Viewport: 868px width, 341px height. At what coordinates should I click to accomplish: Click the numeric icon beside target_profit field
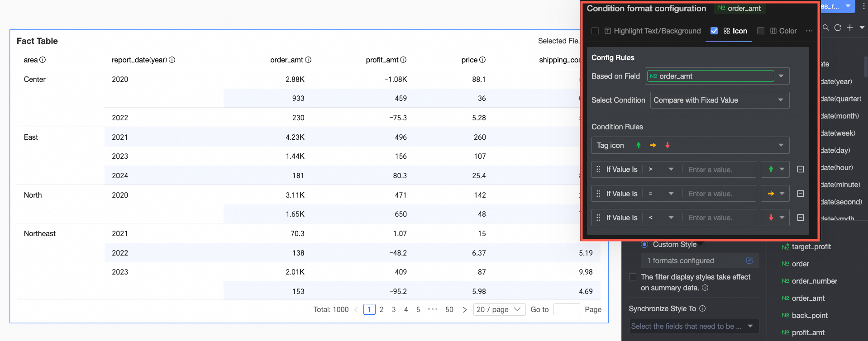(785, 247)
